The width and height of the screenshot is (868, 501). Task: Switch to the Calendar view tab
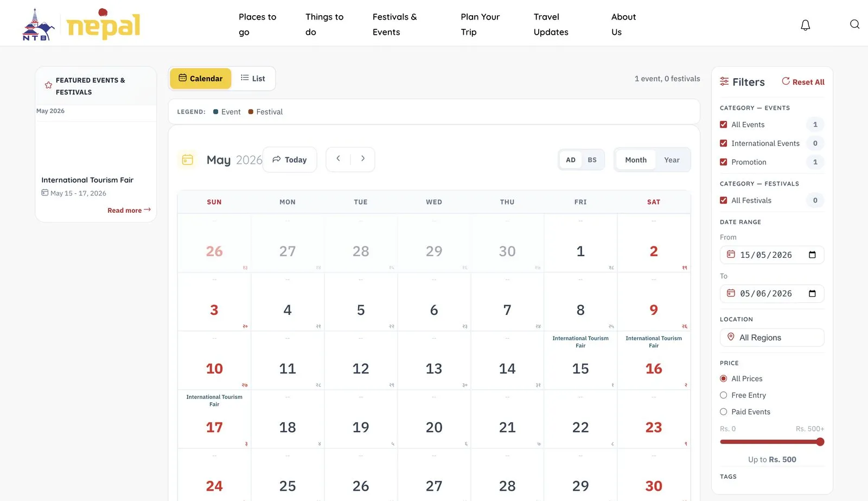coord(201,79)
